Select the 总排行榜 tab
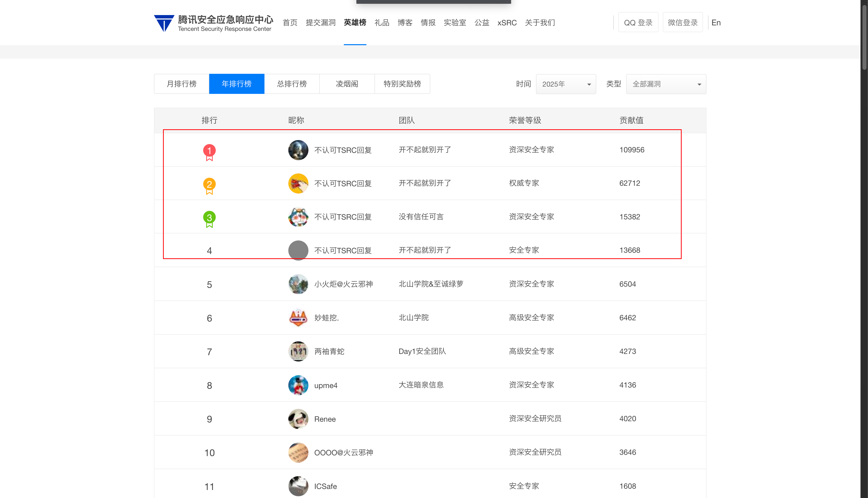This screenshot has width=868, height=498. click(x=292, y=84)
